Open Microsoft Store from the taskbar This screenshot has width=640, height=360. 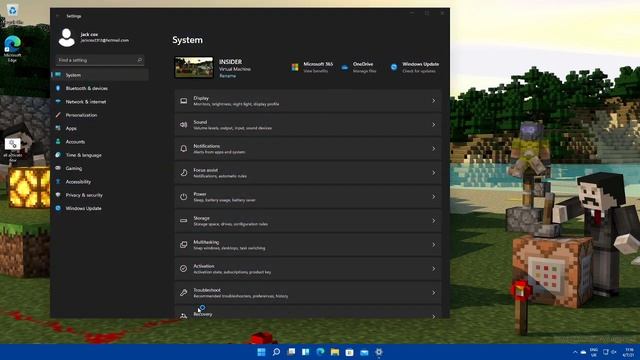(x=349, y=352)
